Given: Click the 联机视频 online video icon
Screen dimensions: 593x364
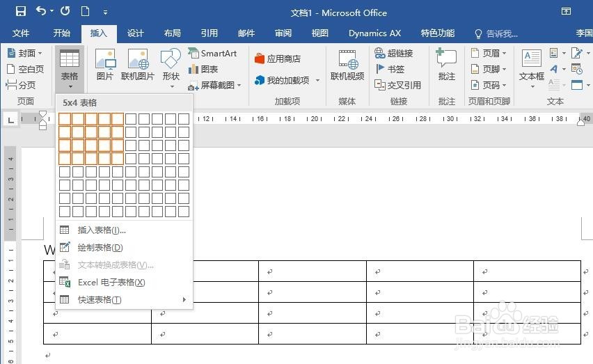Looking at the screenshot, I should point(347,64).
